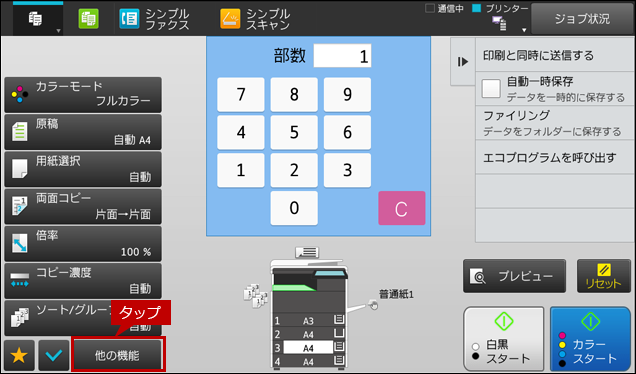Select ファイリング menu item
Viewport: 636px width, 374px height.
[555, 123]
